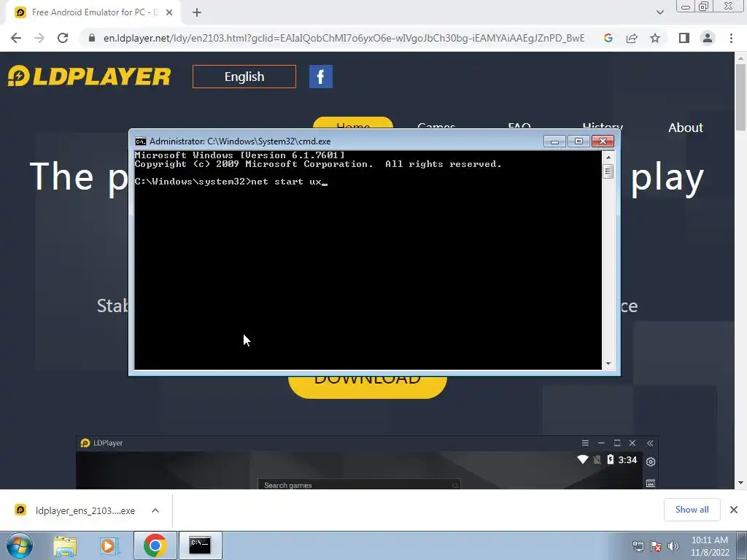This screenshot has height=560, width=747.
Task: View site lock information icon
Action: (x=92, y=38)
